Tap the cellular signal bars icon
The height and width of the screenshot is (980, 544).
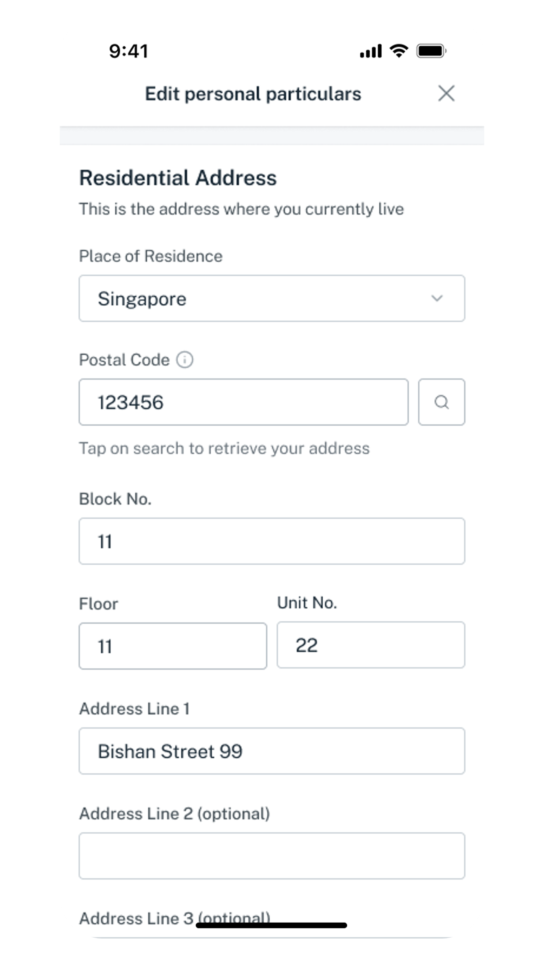pos(371,50)
